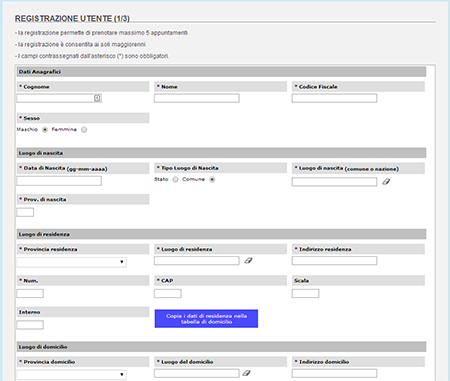Select the Maschio radio button
The width and height of the screenshot is (450, 381).
[45, 130]
